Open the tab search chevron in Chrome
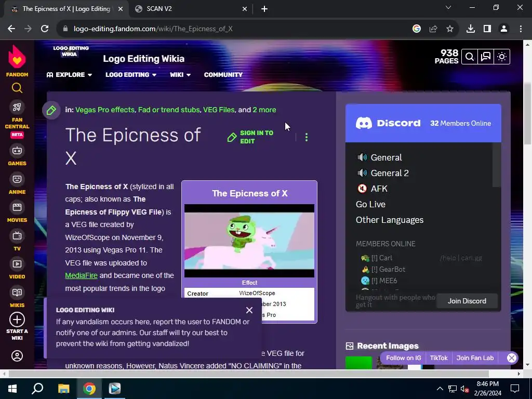Image resolution: width=532 pixels, height=399 pixels. tap(448, 7)
